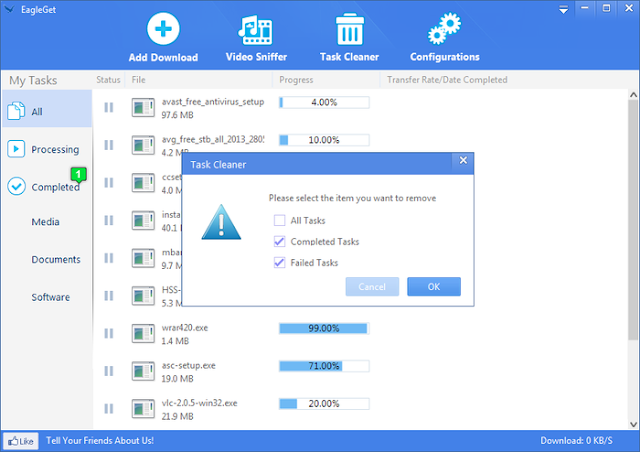
Task: Click the Status column header
Action: (108, 80)
